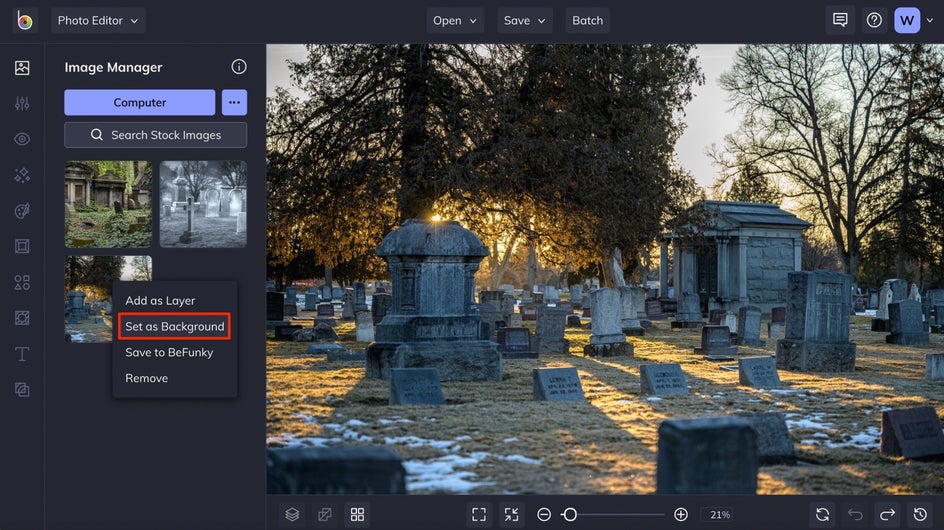Screen dimensions: 944x530
Task: Expand the Photo Editor dropdown
Action: (98, 20)
